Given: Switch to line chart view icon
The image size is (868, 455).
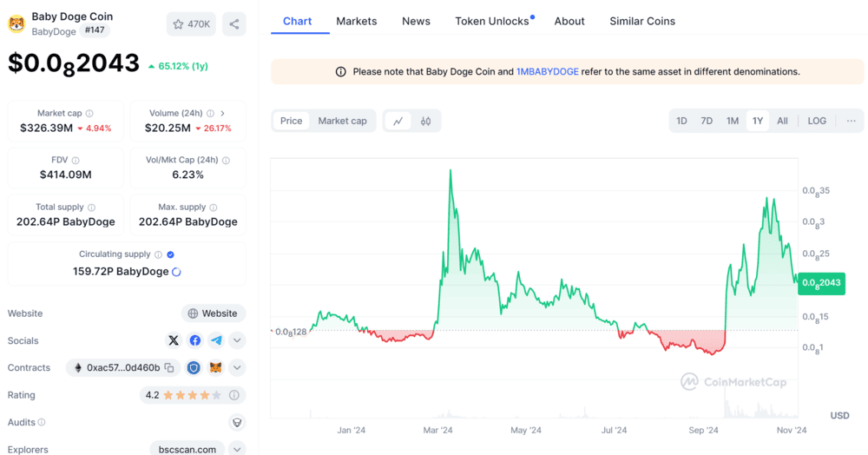Looking at the screenshot, I should click(398, 122).
